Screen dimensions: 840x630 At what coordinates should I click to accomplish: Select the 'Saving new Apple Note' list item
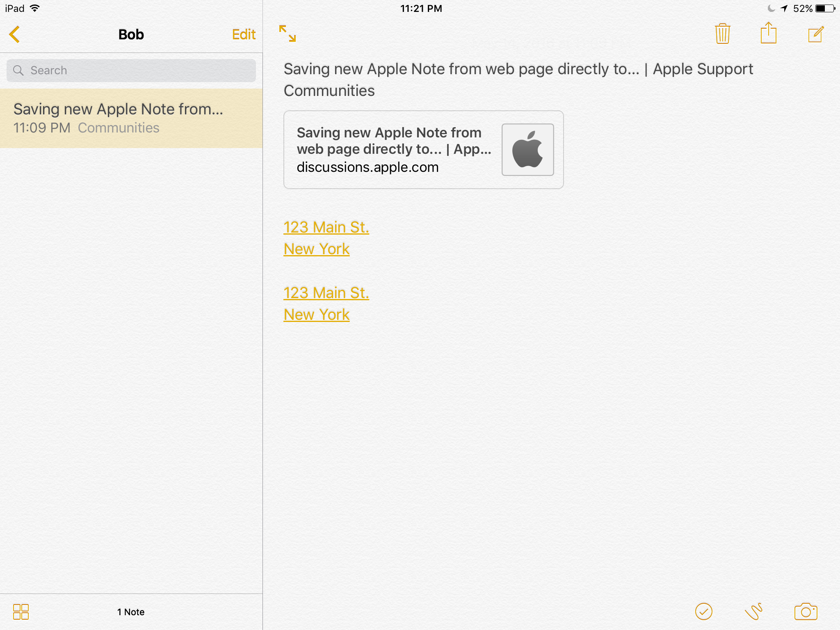[x=131, y=118]
